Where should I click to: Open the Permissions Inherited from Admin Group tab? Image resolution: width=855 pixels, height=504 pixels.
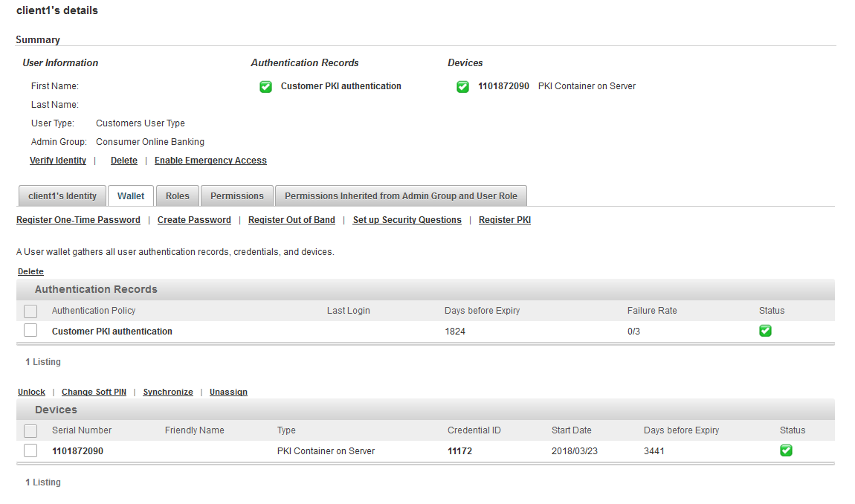pos(401,196)
